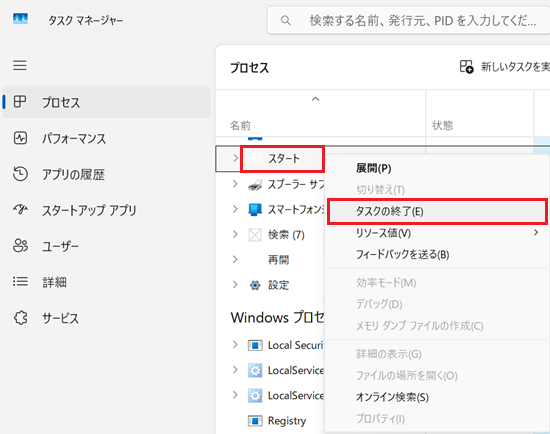Click the パフォーマンス graph icon

tap(20, 138)
